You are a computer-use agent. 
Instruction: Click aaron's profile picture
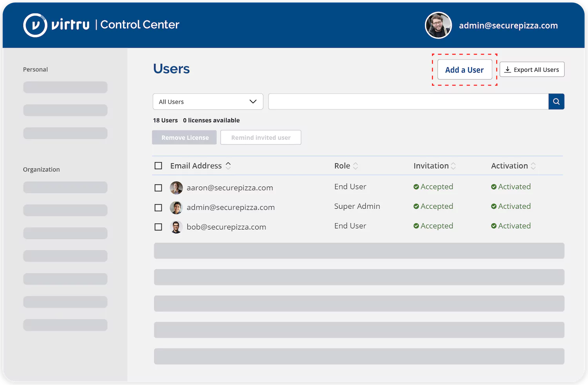click(x=176, y=188)
